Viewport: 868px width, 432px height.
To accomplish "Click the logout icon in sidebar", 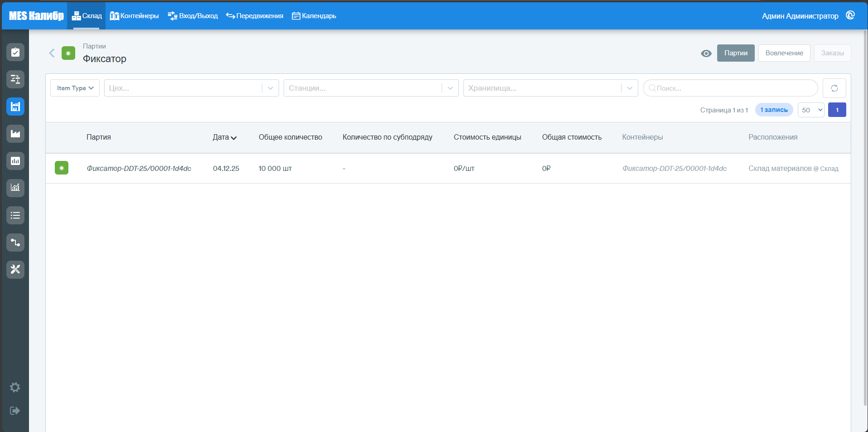I will coord(15,411).
